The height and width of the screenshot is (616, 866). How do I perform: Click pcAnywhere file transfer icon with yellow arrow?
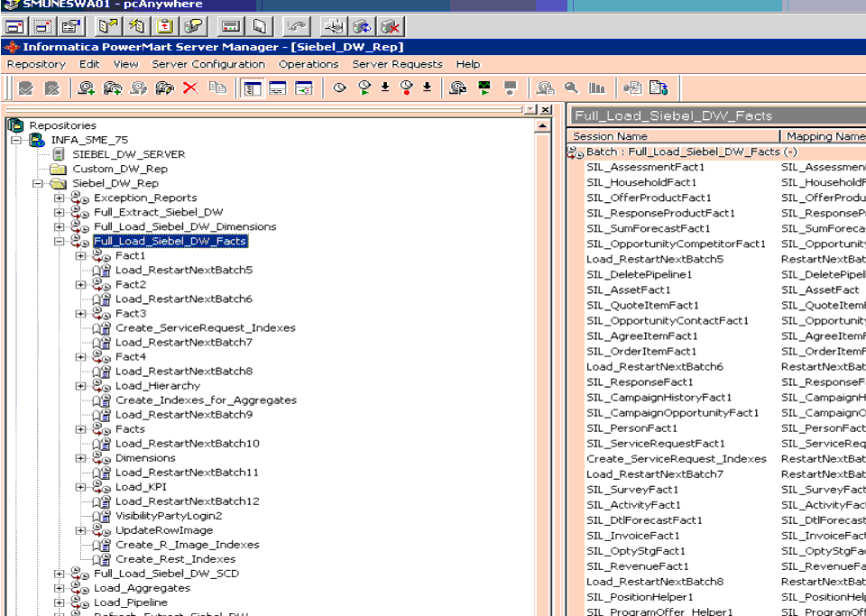pyautogui.click(x=108, y=26)
